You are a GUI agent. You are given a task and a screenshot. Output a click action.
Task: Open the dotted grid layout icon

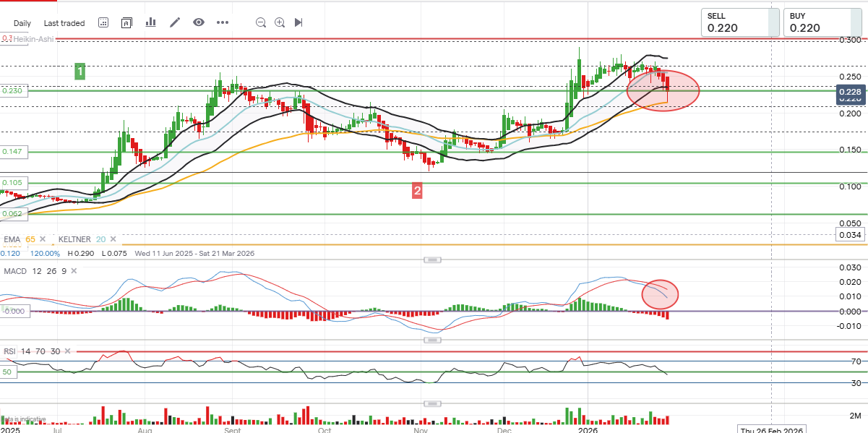point(103,22)
